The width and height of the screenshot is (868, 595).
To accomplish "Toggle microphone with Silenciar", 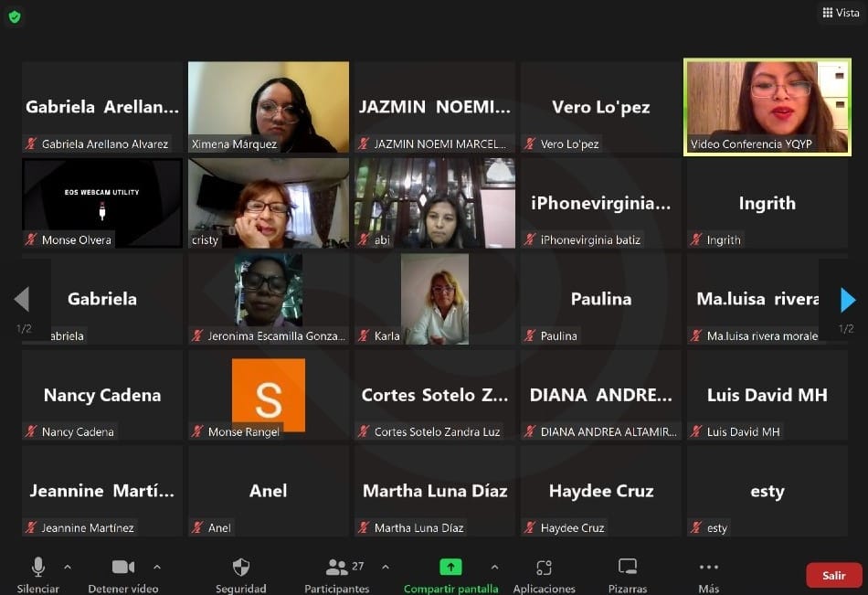I will tap(38, 568).
